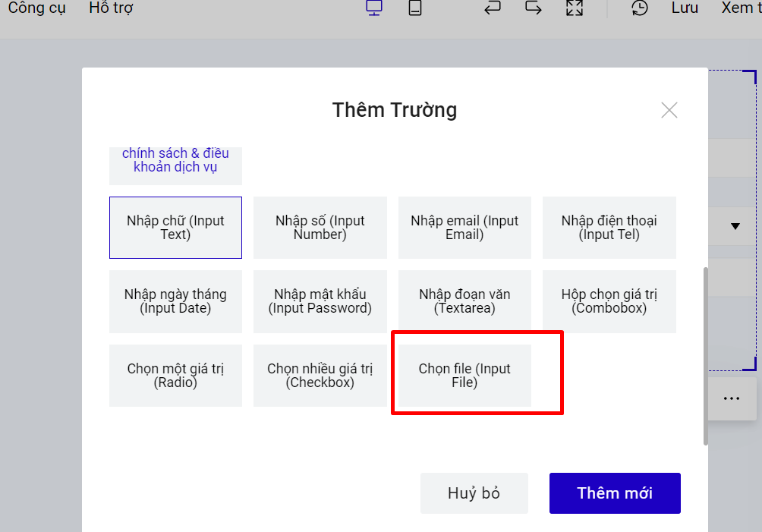Select Chọn nhiều giá trị (Checkbox) field
Image resolution: width=762 pixels, height=532 pixels.
coord(320,376)
